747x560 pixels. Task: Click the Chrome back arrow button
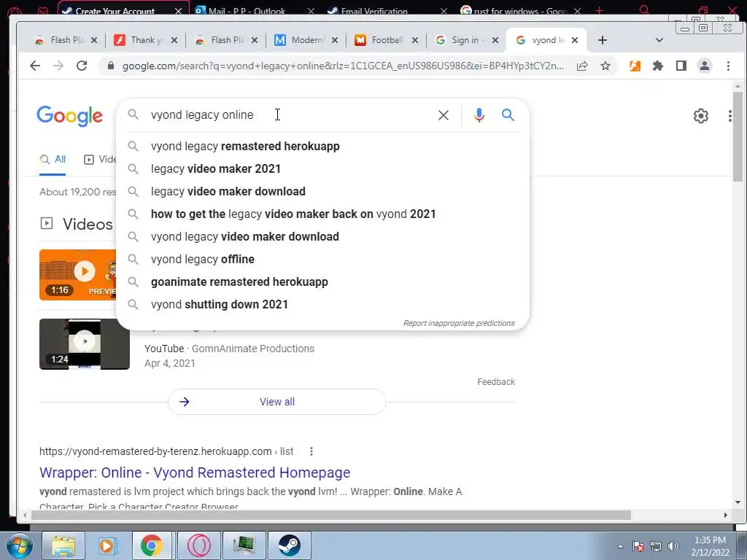pyautogui.click(x=35, y=66)
